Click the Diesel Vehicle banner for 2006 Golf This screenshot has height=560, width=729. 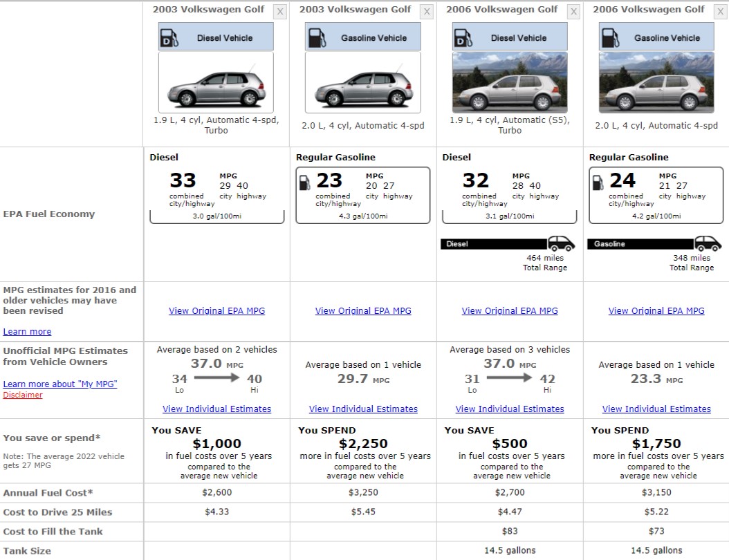(x=510, y=37)
